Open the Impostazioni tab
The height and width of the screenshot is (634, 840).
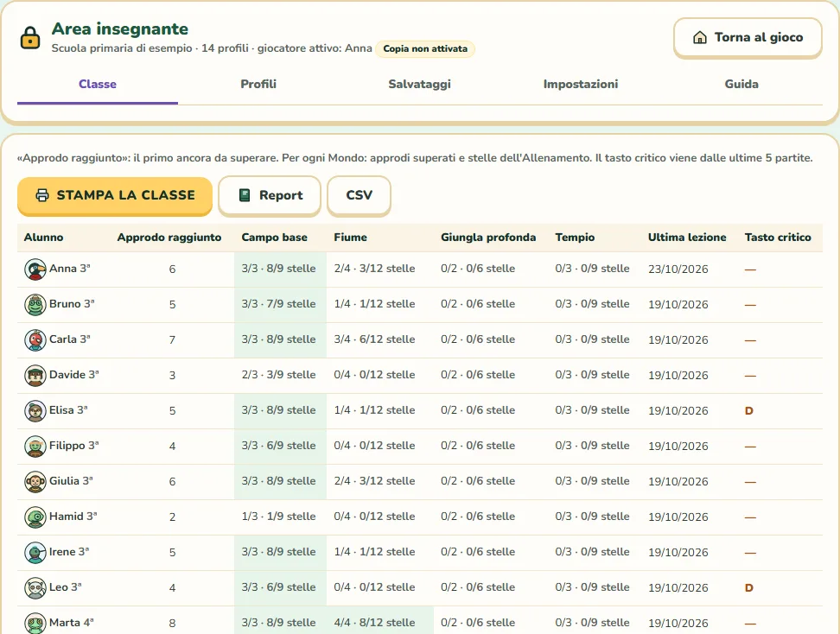pos(581,84)
